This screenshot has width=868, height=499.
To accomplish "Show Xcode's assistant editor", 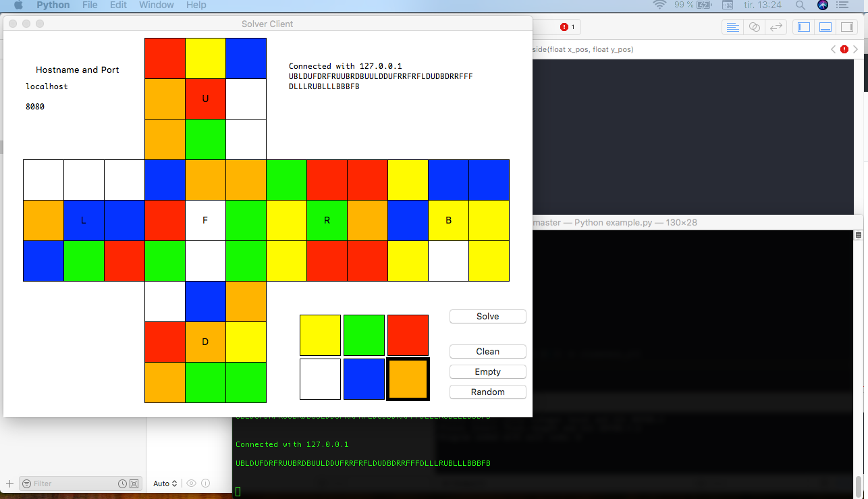I will pos(755,27).
